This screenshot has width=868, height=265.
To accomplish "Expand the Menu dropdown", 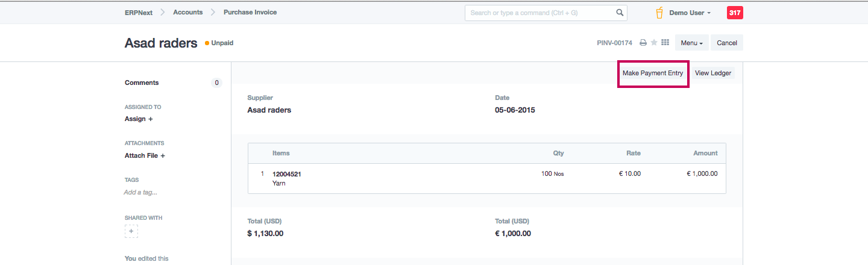I will click(691, 43).
